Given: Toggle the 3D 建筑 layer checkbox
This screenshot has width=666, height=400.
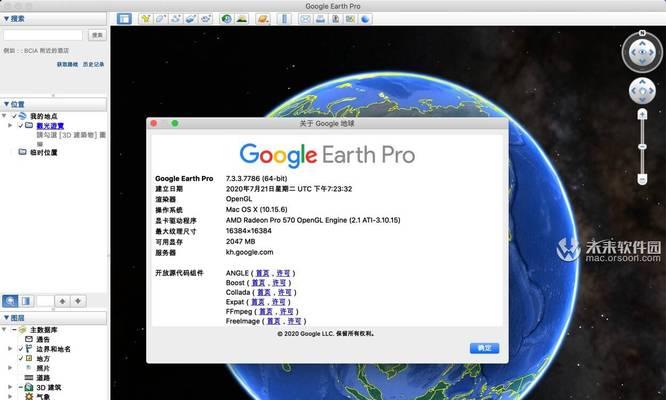Looking at the screenshot, I should pyautogui.click(x=20, y=387).
